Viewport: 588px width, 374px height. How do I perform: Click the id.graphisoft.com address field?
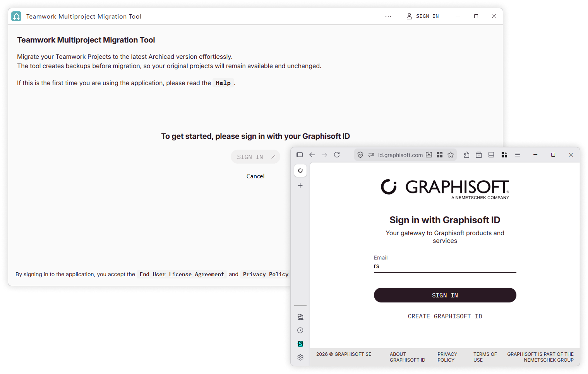[x=400, y=155]
